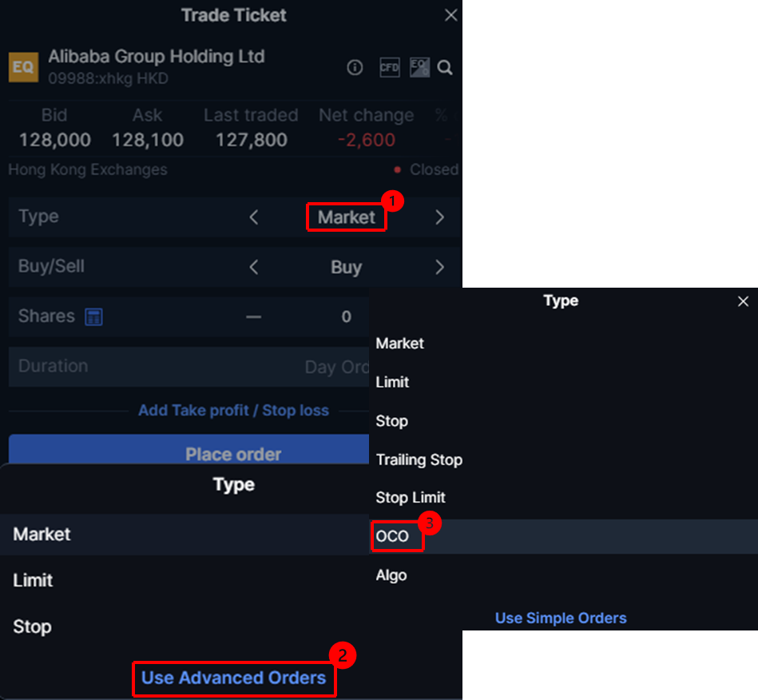Open the Shares calculator icon
This screenshot has height=700, width=758.
(93, 316)
